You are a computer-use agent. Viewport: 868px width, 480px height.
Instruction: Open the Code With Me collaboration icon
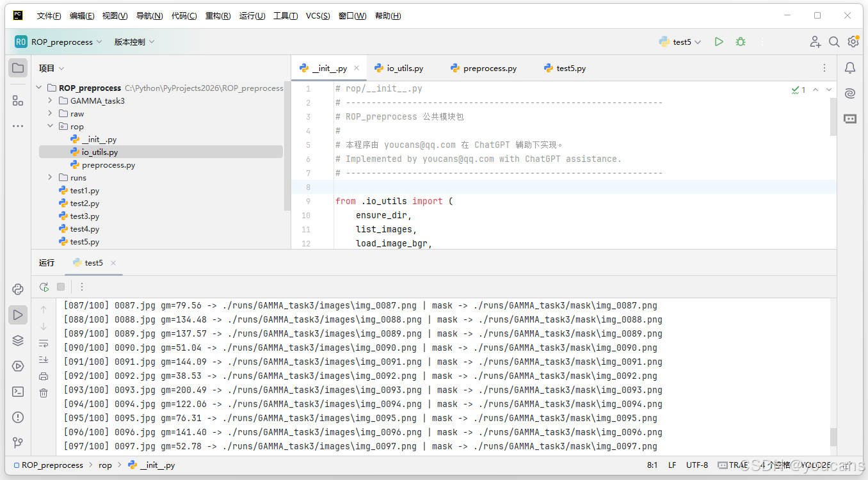point(815,42)
